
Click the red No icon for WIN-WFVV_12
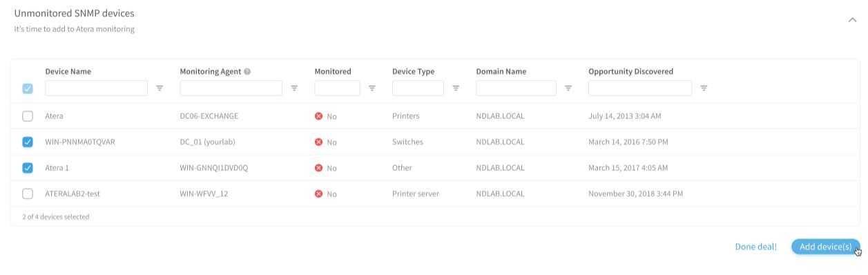[318, 193]
